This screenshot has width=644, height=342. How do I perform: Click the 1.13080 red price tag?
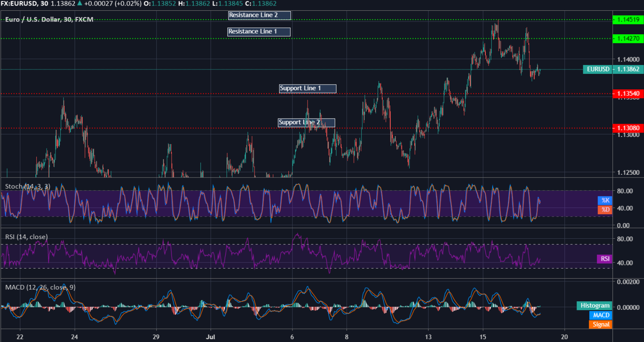click(x=628, y=128)
